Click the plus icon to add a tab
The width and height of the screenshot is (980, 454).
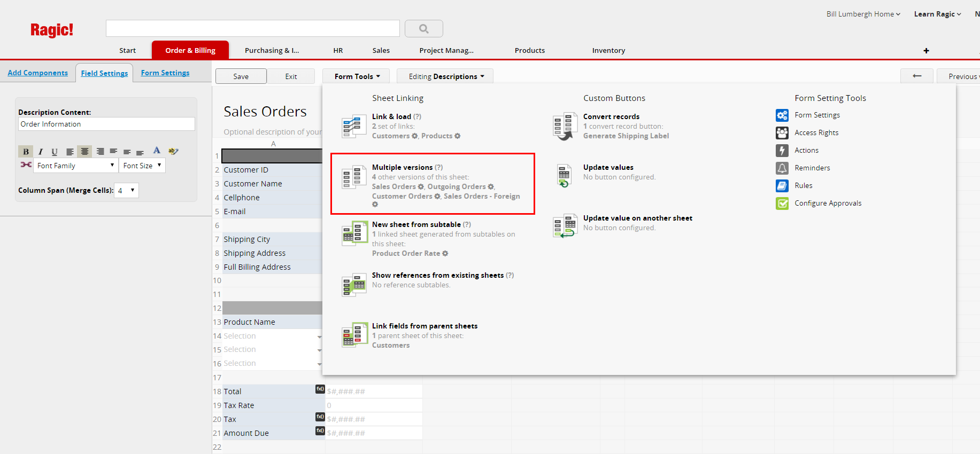point(926,51)
